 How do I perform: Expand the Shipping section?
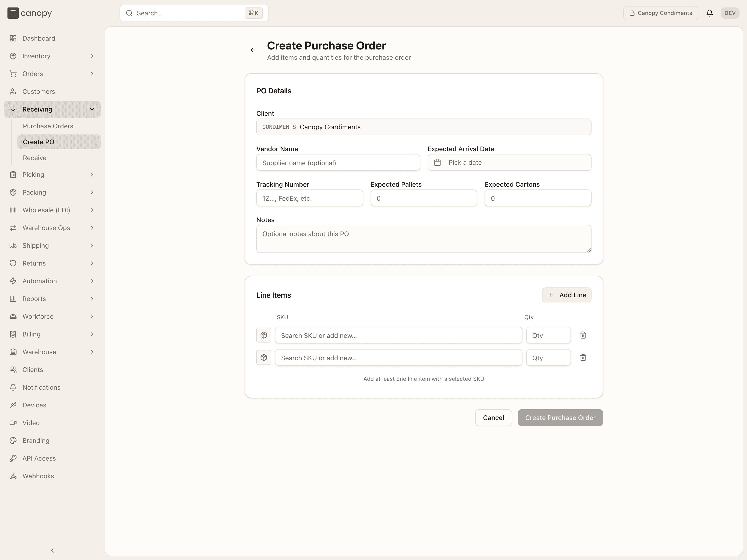pos(52,245)
